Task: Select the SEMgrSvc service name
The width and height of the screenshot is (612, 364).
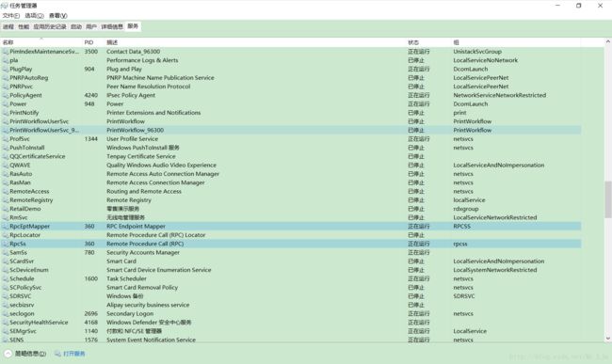Action: (23, 331)
